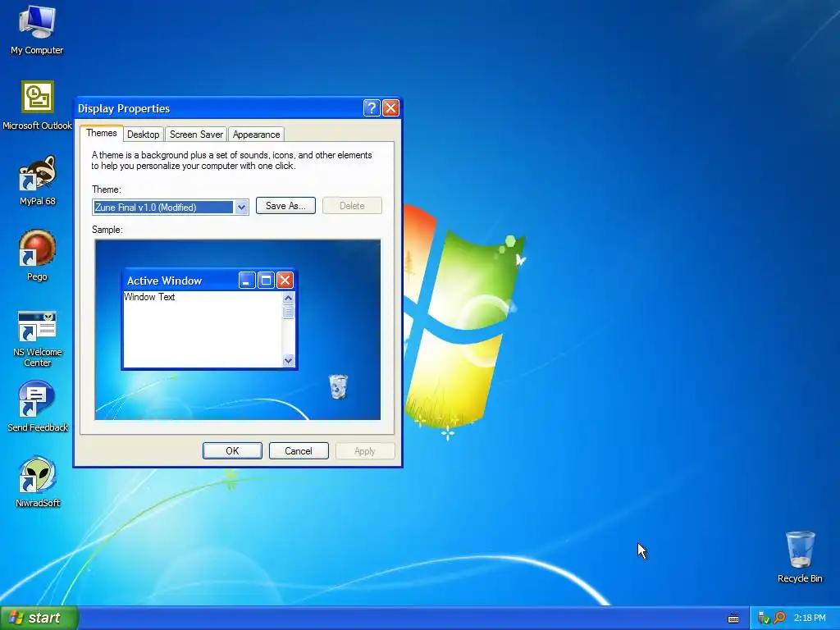This screenshot has width=840, height=630.
Task: Click the 'Zune Final v1.0 (Modified)' theme name
Action: (x=146, y=208)
